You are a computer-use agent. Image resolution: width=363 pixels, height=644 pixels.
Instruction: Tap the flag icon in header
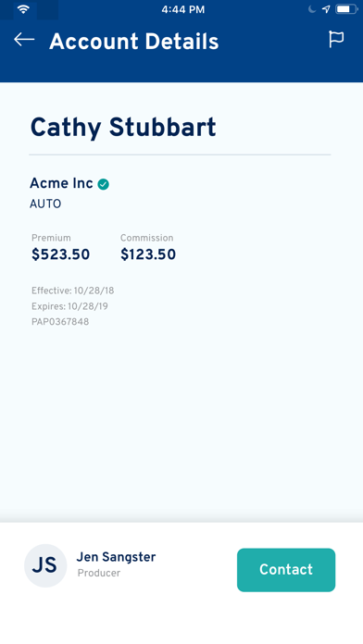click(336, 40)
